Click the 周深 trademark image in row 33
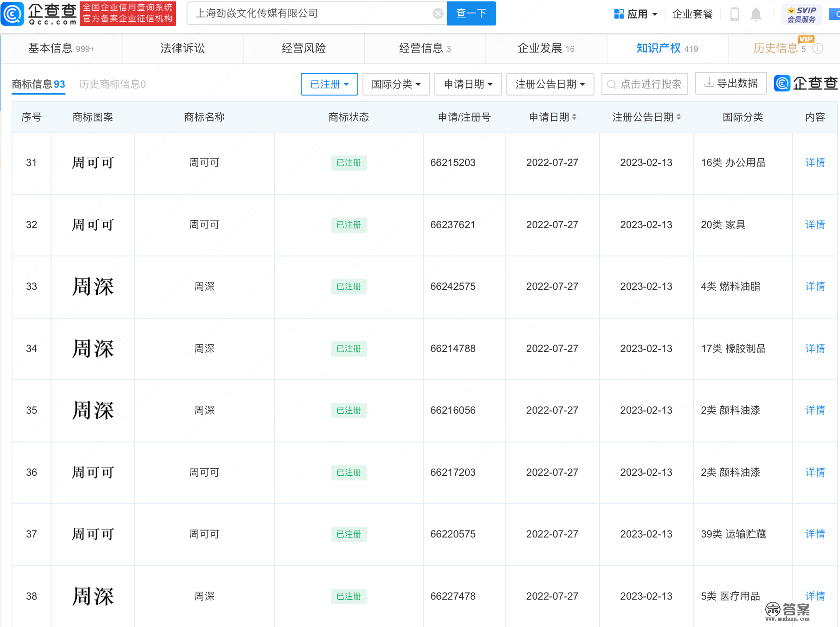 click(93, 287)
